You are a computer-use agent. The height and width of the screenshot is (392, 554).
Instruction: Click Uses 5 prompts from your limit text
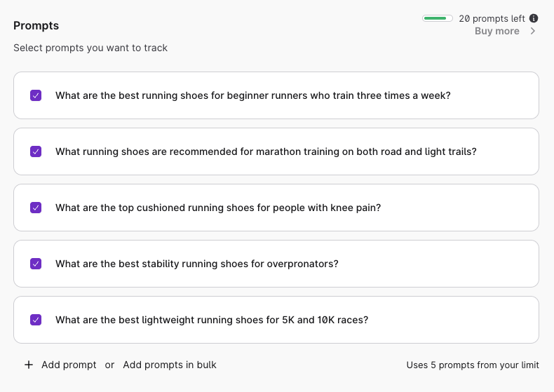[473, 365]
